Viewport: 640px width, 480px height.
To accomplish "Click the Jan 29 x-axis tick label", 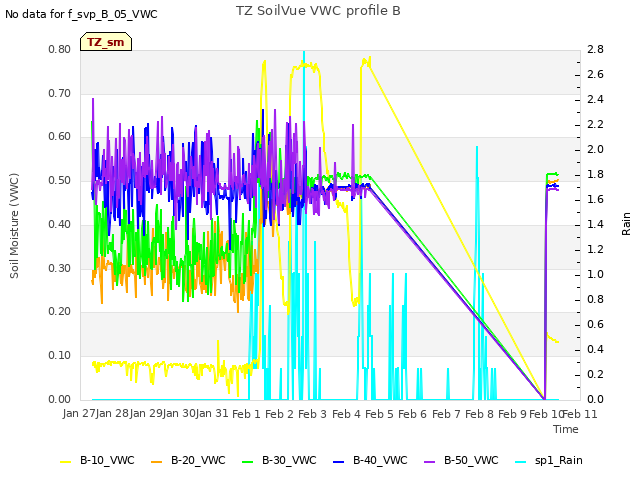I will coord(146,413).
